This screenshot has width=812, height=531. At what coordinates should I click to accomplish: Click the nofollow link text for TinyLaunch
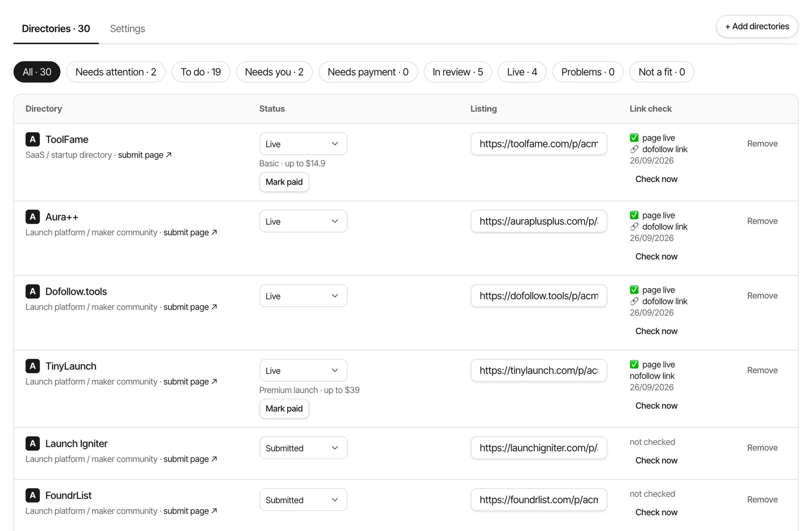click(652, 376)
